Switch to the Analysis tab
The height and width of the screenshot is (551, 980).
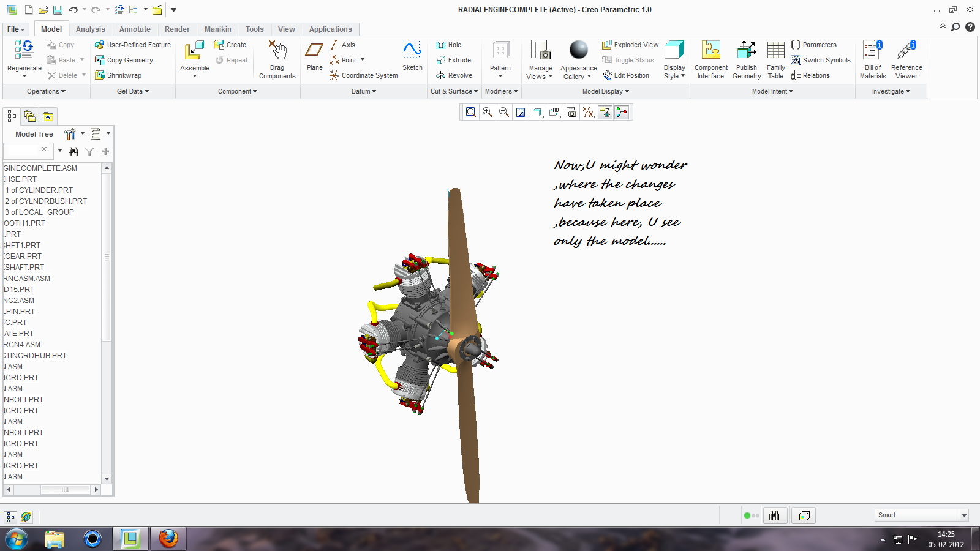[91, 29]
